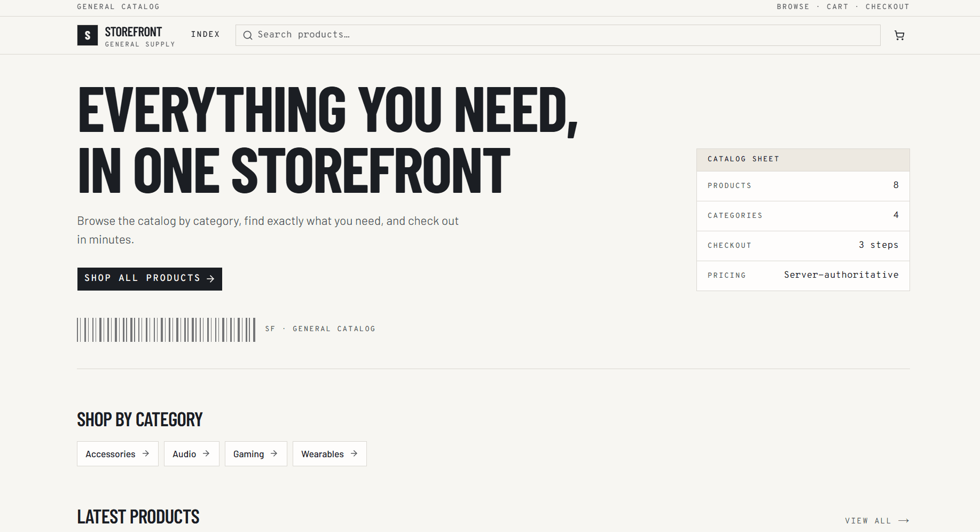Open the Wearables category
The height and width of the screenshot is (532, 980).
pos(330,454)
